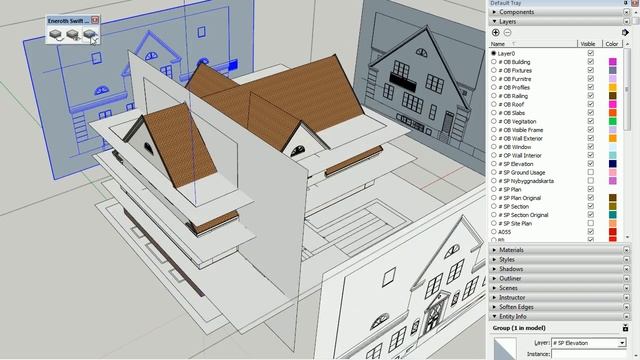640x360 pixels.
Task: Click Eneroth Swift box icon with curved arrow
Action: click(56, 35)
